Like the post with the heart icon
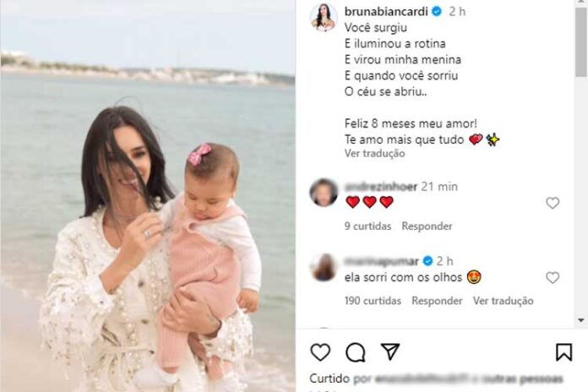The image size is (588, 392). tap(320, 351)
